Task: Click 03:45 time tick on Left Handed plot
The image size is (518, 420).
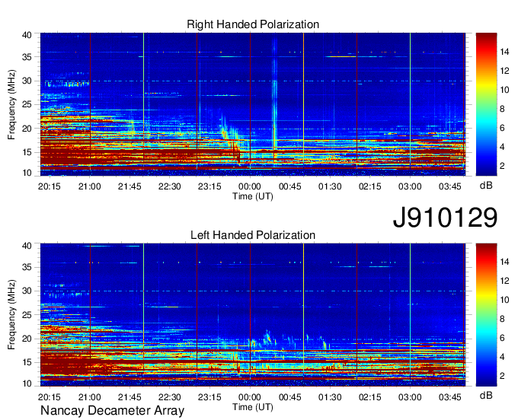Action: coord(449,397)
